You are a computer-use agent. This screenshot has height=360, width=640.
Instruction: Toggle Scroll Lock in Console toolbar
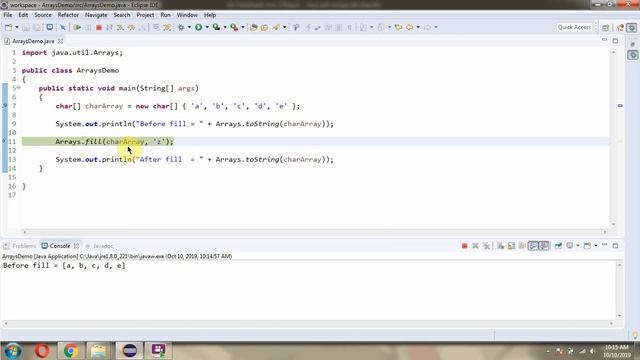click(511, 246)
